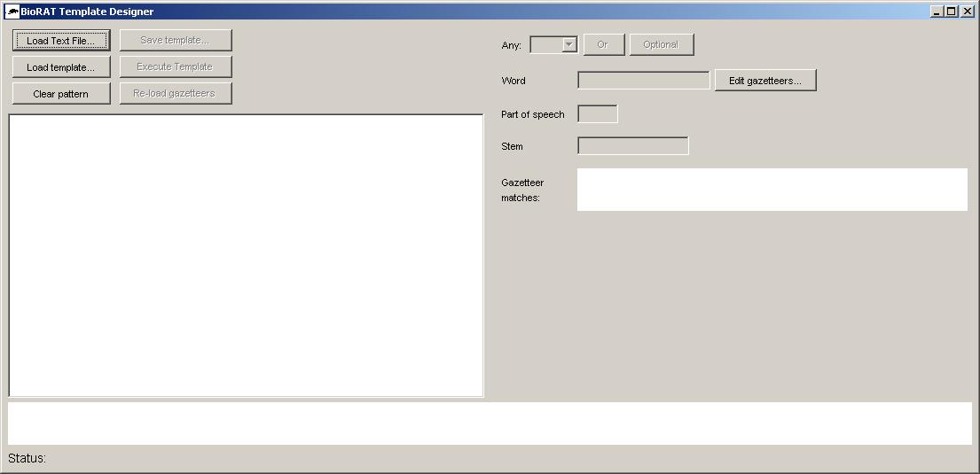
Task: Clear the pattern with Clear pattern button
Action: (61, 94)
